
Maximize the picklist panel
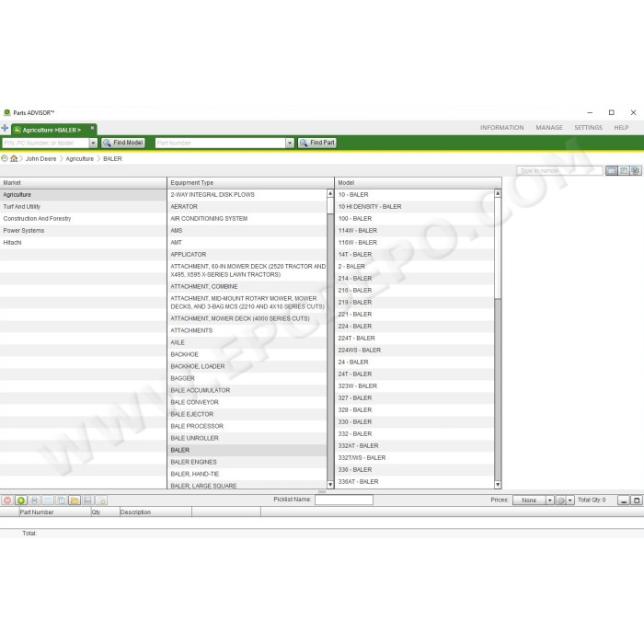click(x=637, y=500)
